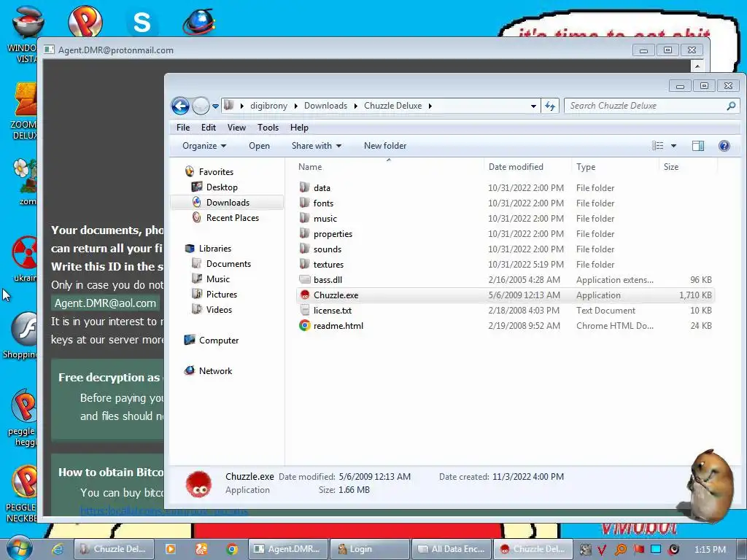Switch to the All Data Enc... taskbar window
Screen dimensions: 747x560
point(451,549)
